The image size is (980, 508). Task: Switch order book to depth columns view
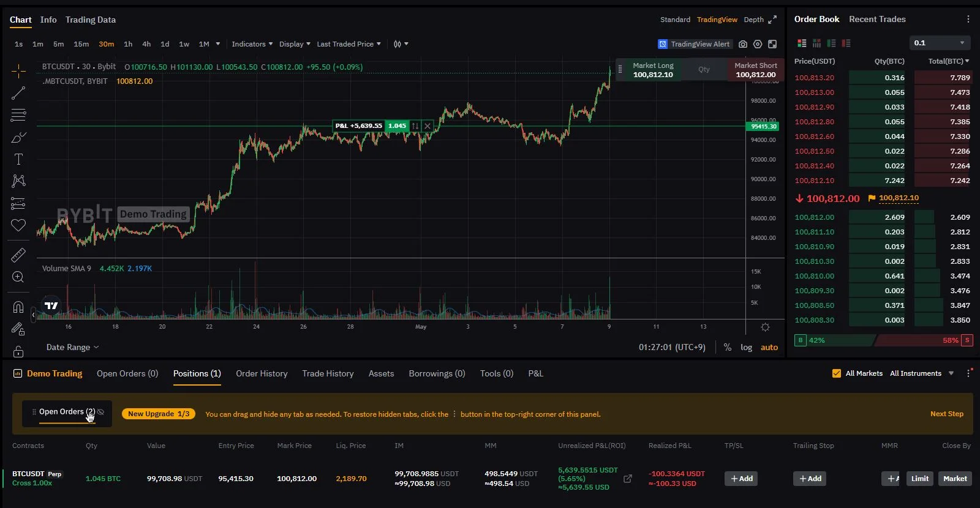pyautogui.click(x=816, y=43)
